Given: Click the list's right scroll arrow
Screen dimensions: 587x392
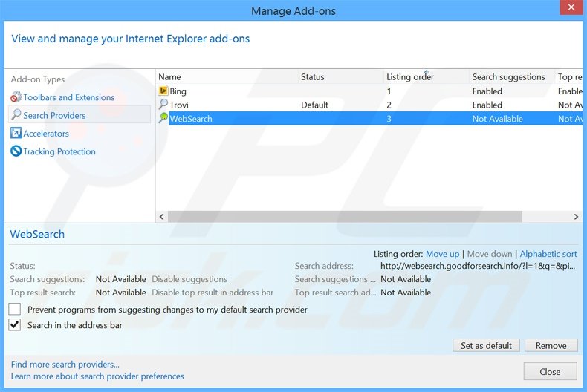Looking at the screenshot, I should (x=576, y=217).
